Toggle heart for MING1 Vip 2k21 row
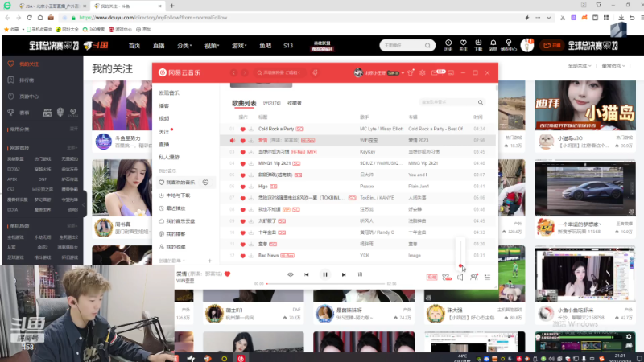The height and width of the screenshot is (362, 644). (243, 163)
